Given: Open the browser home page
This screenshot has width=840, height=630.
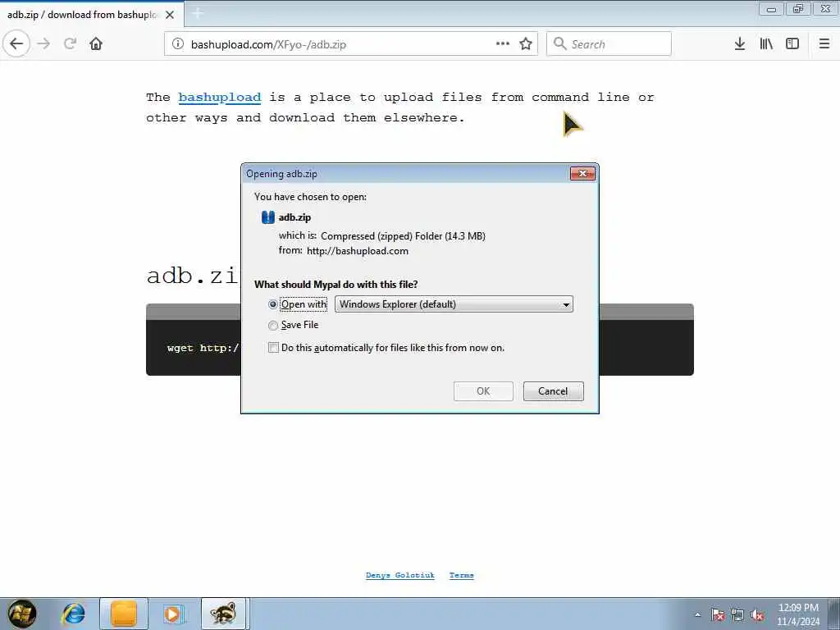Looking at the screenshot, I should (96, 44).
